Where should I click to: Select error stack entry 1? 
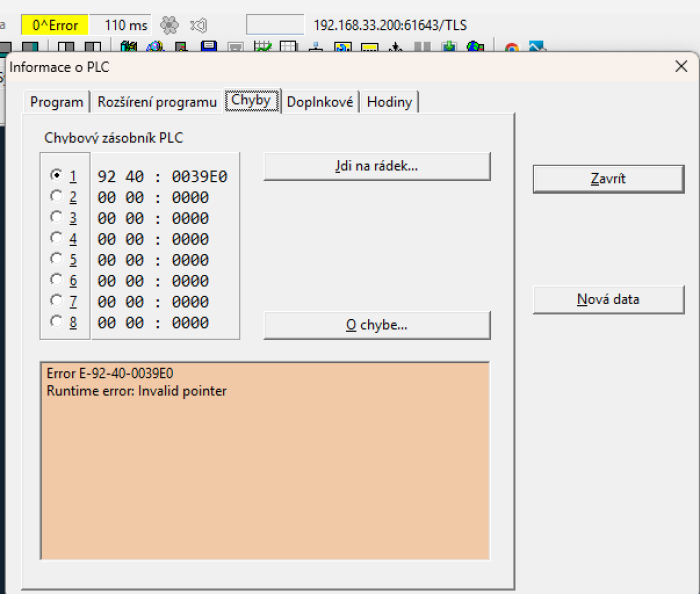tap(56, 176)
